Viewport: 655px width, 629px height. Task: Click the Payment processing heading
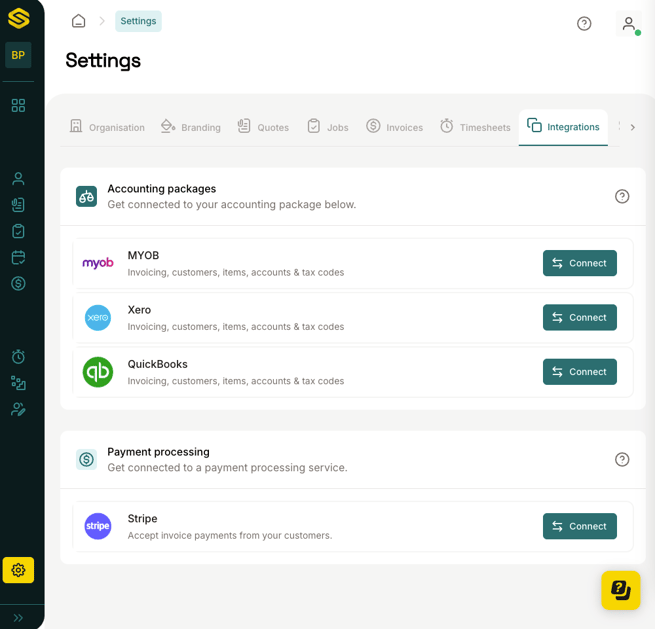(x=158, y=452)
